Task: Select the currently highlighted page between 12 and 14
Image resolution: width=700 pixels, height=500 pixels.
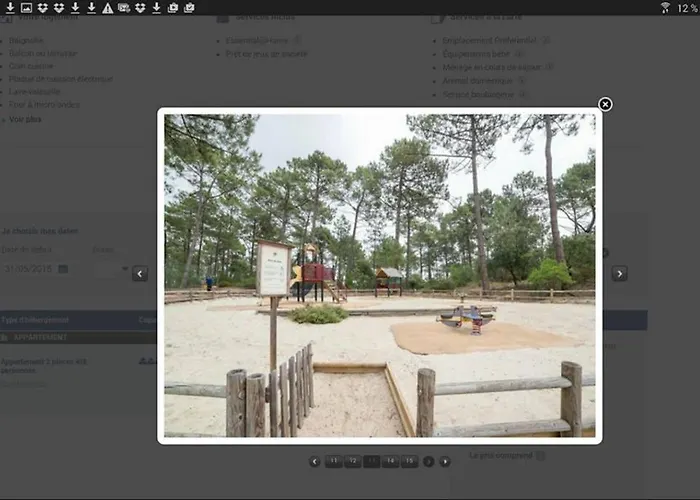Action: (371, 461)
